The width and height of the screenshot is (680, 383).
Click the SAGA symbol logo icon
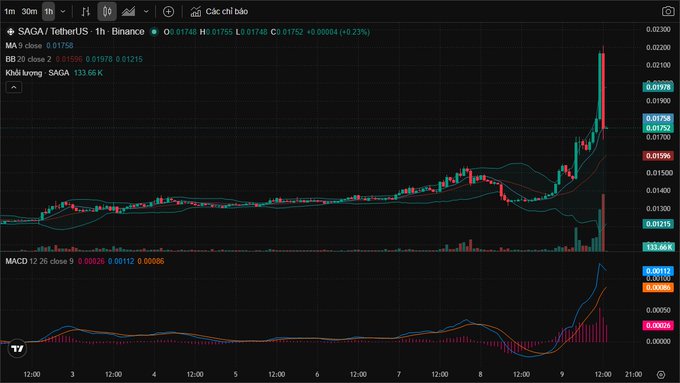tap(10, 32)
